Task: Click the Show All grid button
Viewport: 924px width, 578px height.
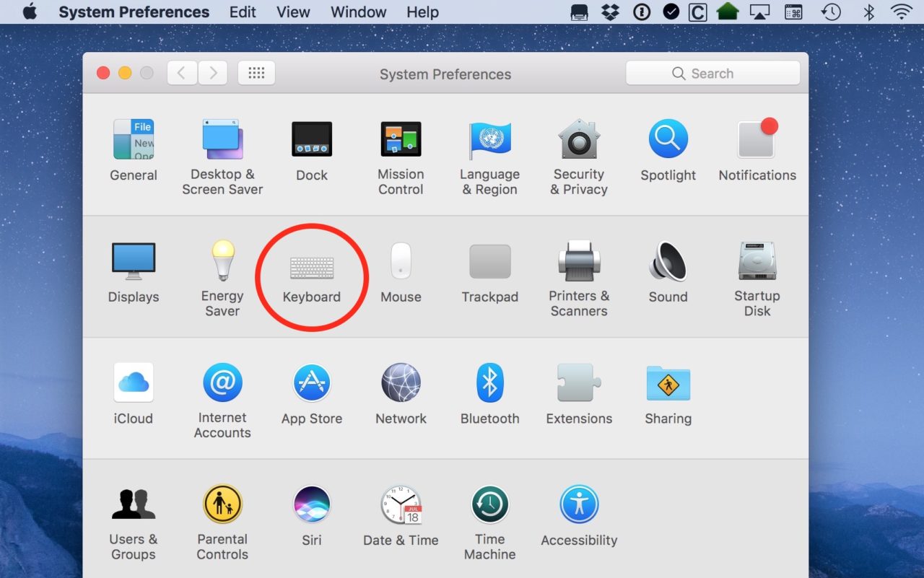Action: (256, 73)
